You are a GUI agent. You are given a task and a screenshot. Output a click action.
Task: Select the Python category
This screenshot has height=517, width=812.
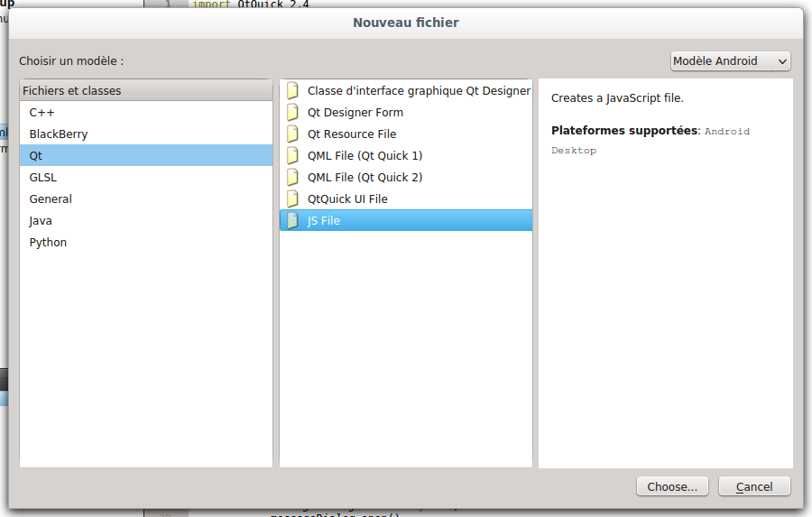pyautogui.click(x=48, y=243)
